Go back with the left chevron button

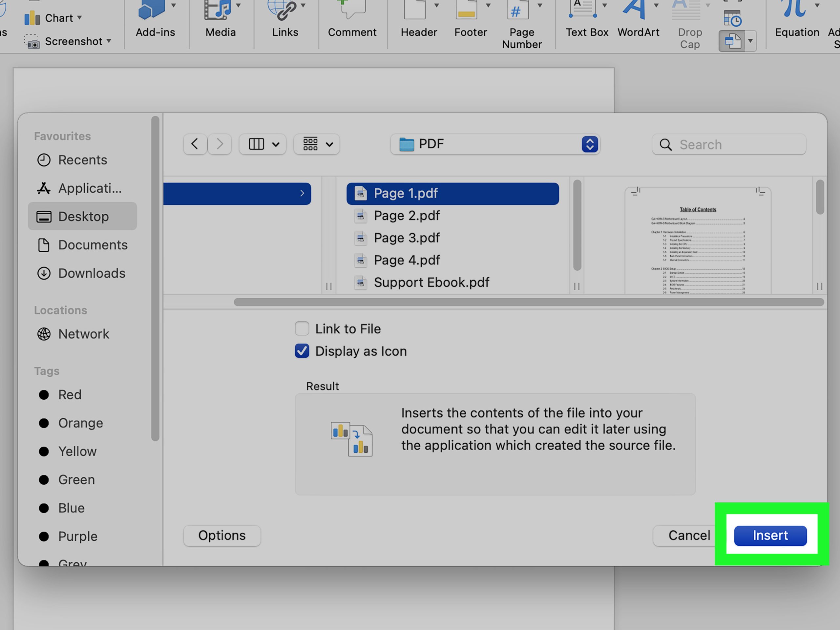coord(195,144)
